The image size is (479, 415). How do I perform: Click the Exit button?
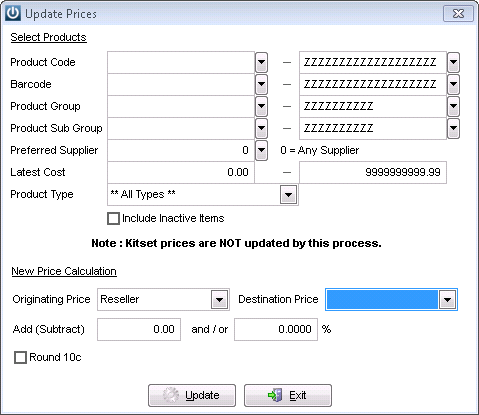(x=288, y=395)
